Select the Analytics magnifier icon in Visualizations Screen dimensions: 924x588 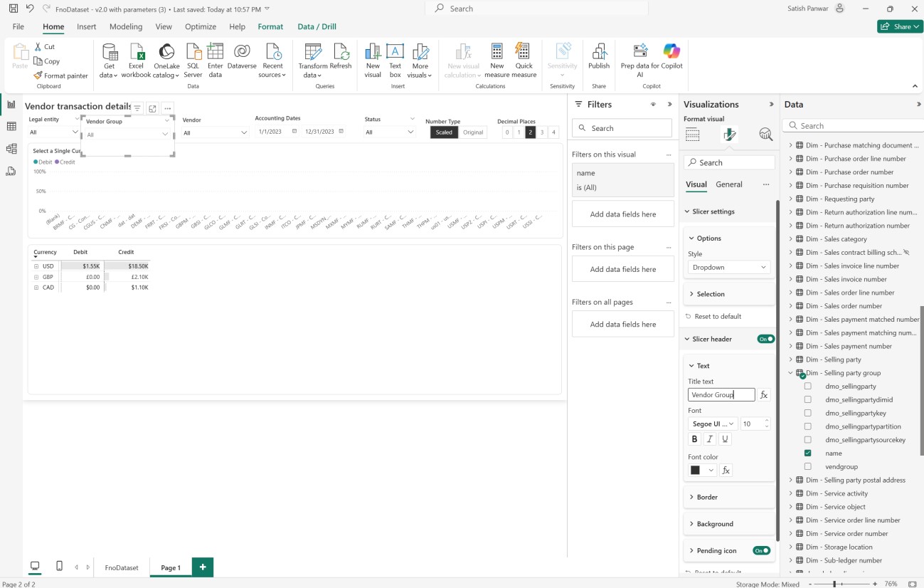(x=765, y=135)
